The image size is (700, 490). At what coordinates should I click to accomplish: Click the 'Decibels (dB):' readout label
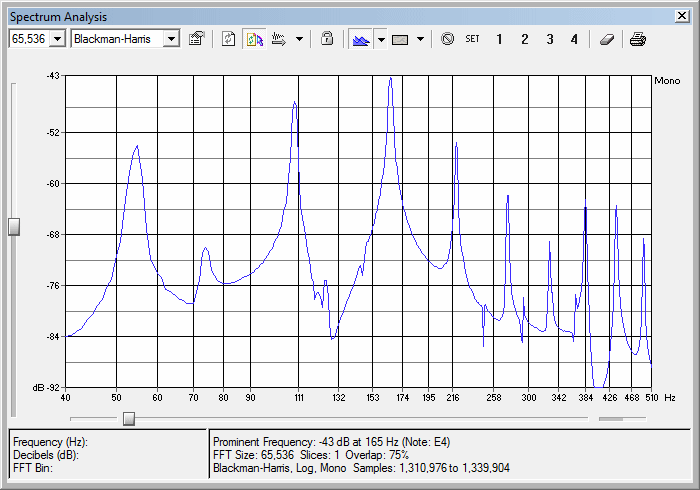pyautogui.click(x=46, y=455)
